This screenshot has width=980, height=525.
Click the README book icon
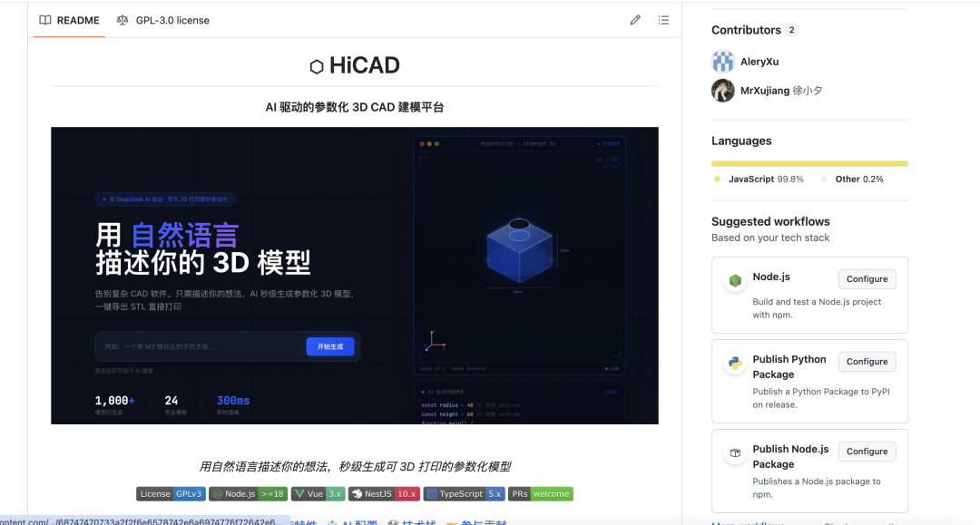click(45, 20)
